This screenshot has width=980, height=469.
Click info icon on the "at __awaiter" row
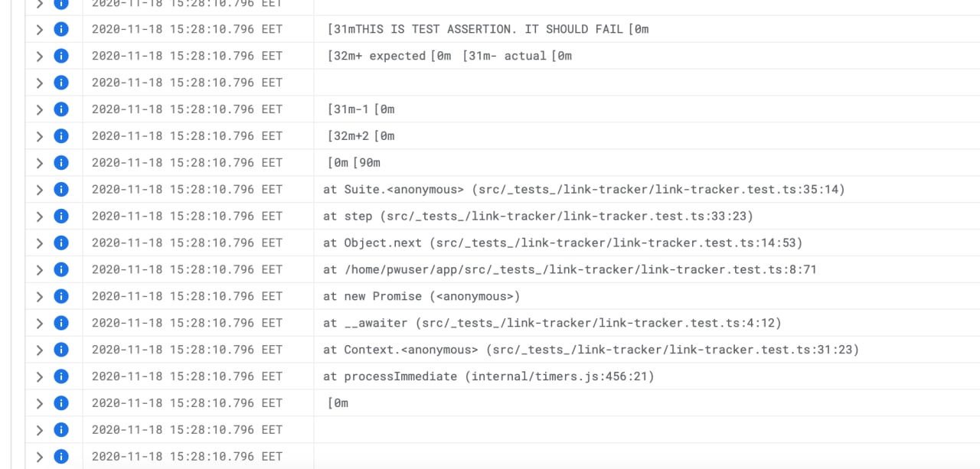click(61, 323)
